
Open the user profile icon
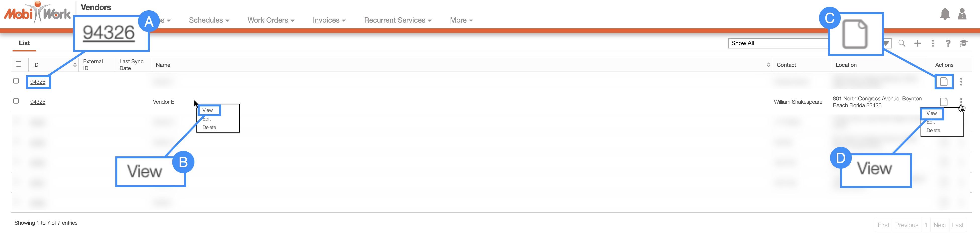pyautogui.click(x=962, y=15)
